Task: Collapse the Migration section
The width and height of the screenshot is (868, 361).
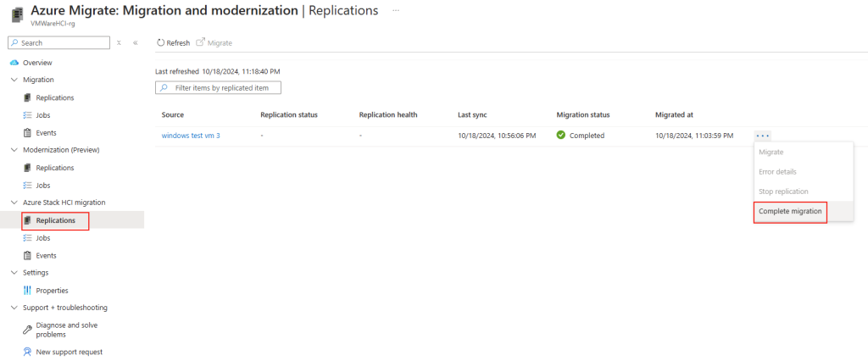Action: click(14, 80)
